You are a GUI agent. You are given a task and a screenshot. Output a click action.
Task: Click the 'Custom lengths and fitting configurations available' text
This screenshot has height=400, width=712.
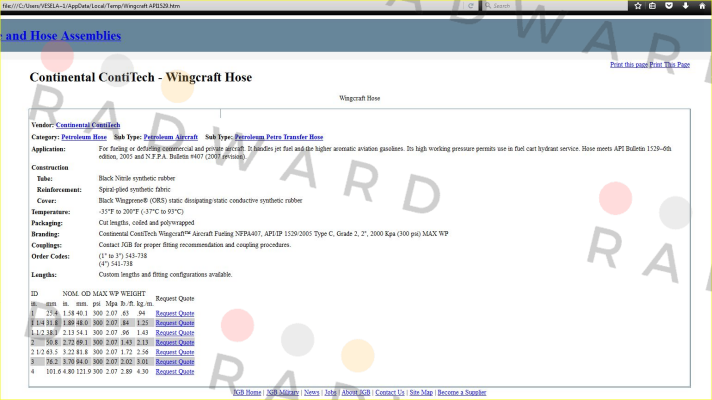click(165, 275)
